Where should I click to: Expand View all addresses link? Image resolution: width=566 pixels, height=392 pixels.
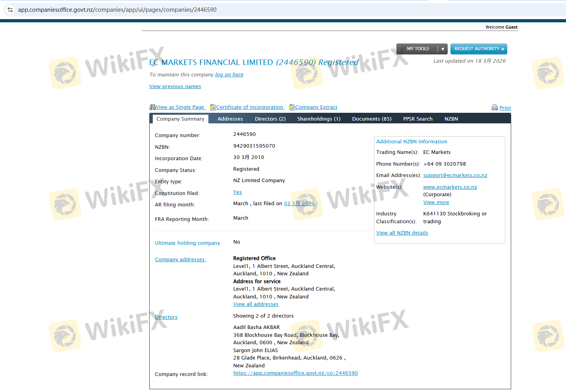click(256, 304)
